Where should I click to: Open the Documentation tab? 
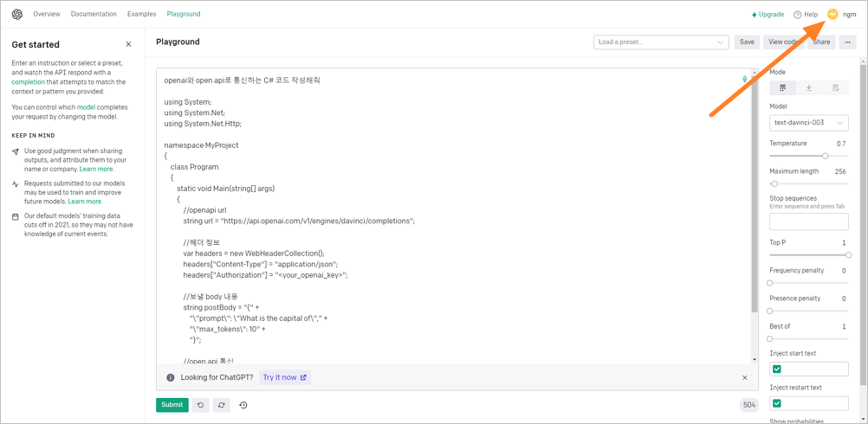point(94,15)
